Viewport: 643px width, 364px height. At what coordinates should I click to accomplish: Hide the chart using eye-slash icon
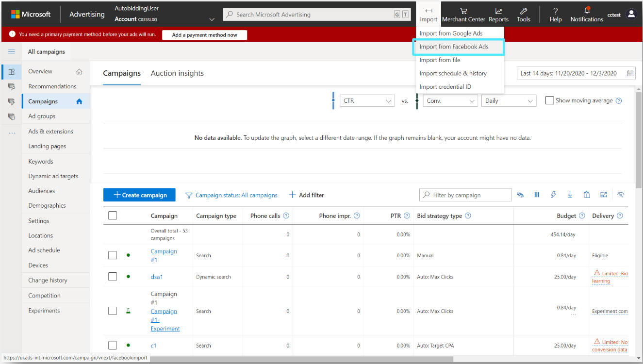coord(621,195)
